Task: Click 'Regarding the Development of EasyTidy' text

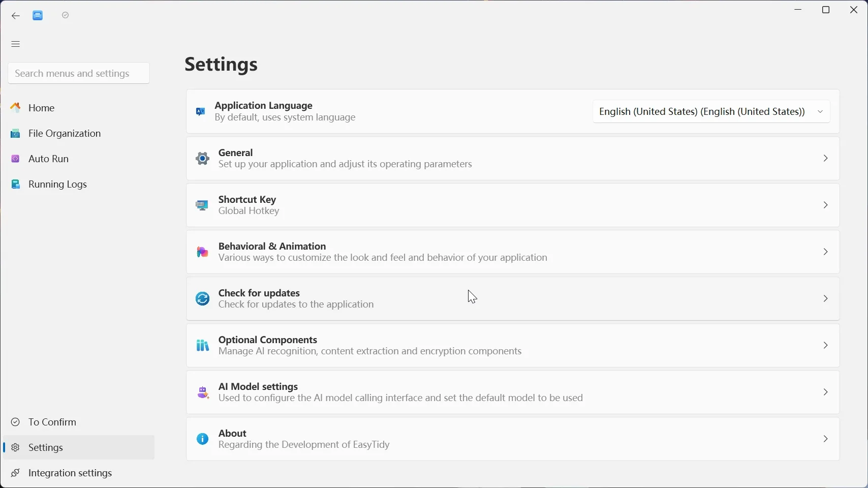Action: pos(304,446)
